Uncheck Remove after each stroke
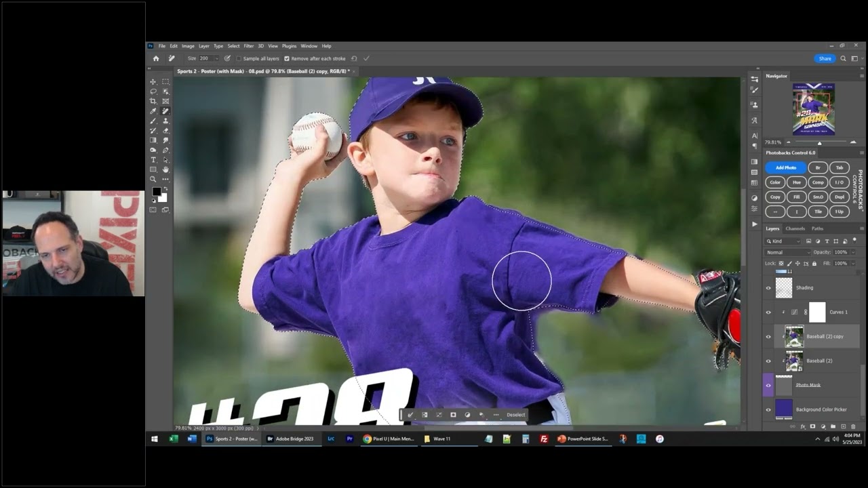This screenshot has height=488, width=868. [x=286, y=58]
